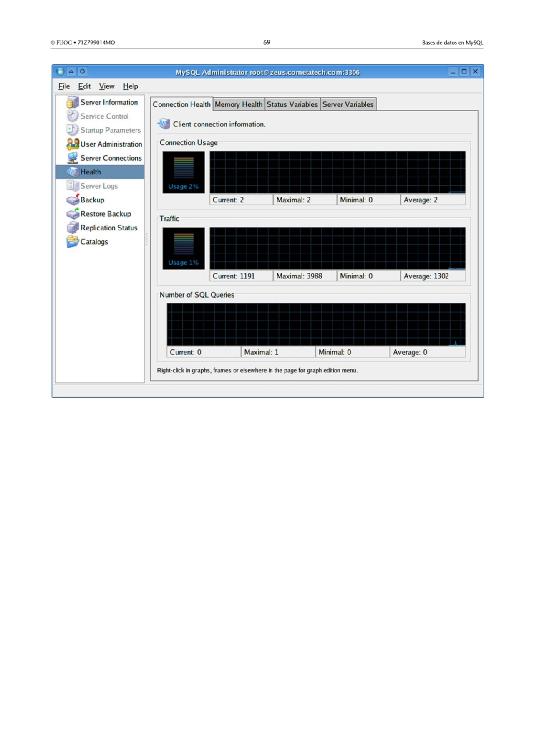Click the Traffic history graph
Viewport: 534px width, 756px height.
[x=338, y=248]
